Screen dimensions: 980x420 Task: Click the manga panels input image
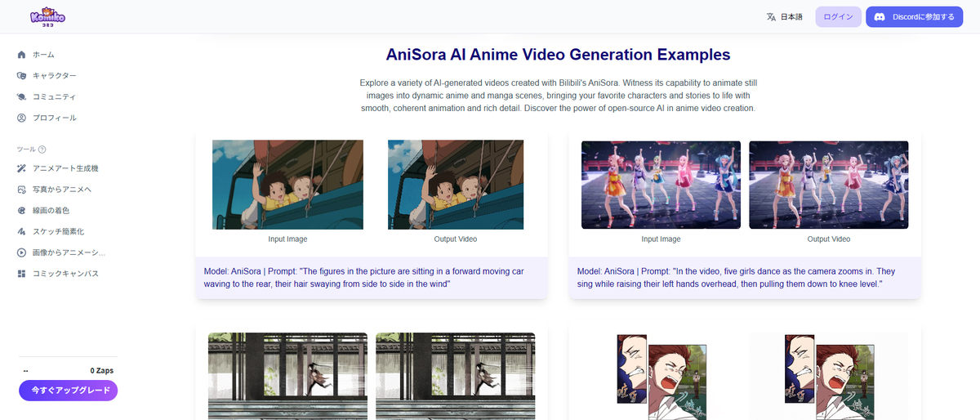pos(661,376)
